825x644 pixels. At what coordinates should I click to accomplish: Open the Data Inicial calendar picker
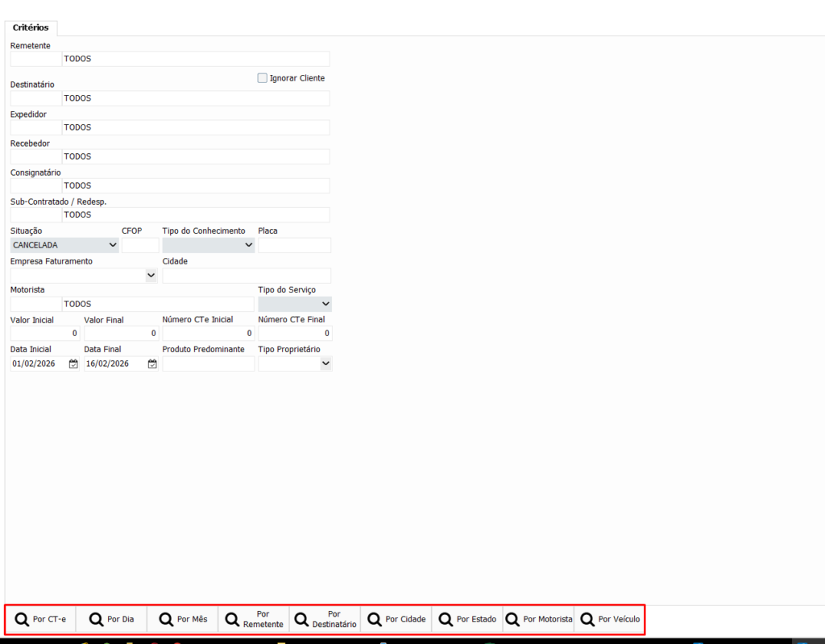click(x=73, y=364)
